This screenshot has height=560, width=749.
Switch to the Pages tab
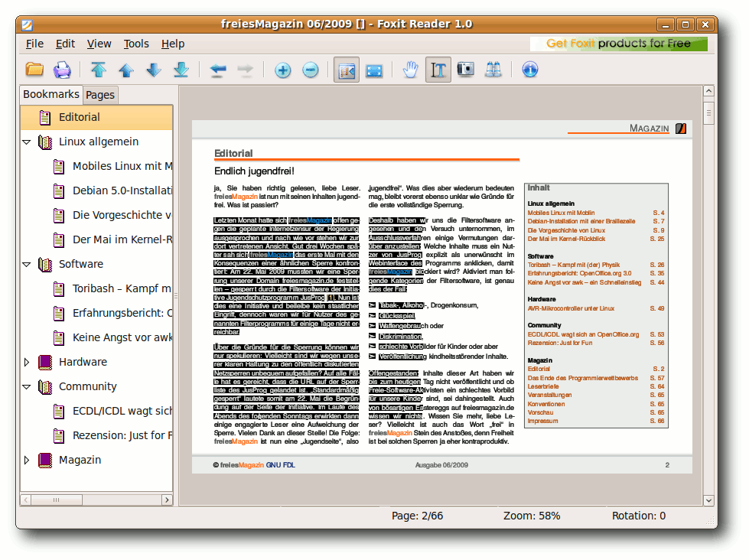[x=99, y=95]
